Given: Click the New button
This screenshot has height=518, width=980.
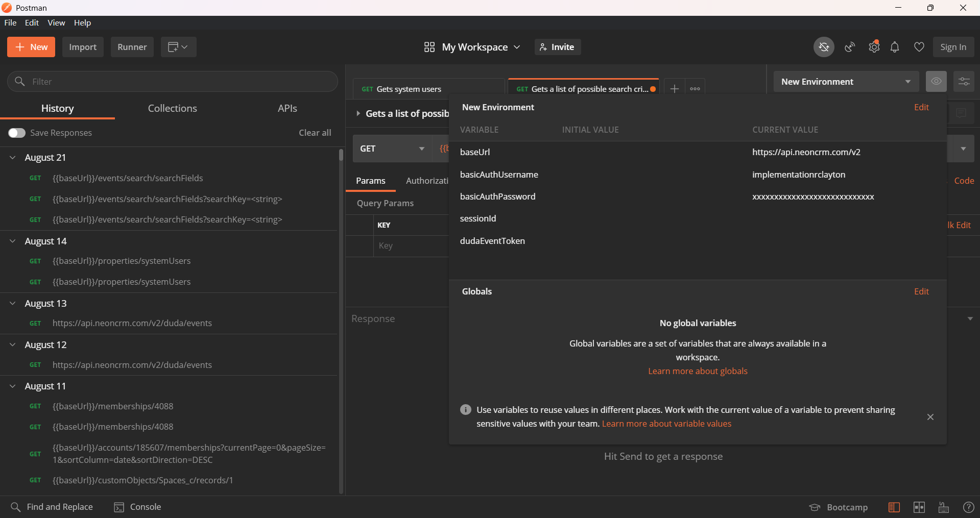Looking at the screenshot, I should pyautogui.click(x=31, y=47).
